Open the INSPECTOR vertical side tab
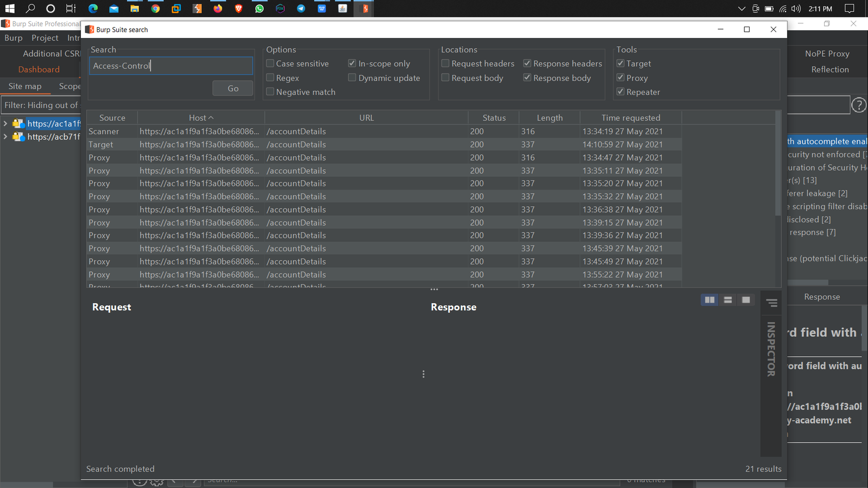Viewport: 868px width, 488px height. click(771, 349)
